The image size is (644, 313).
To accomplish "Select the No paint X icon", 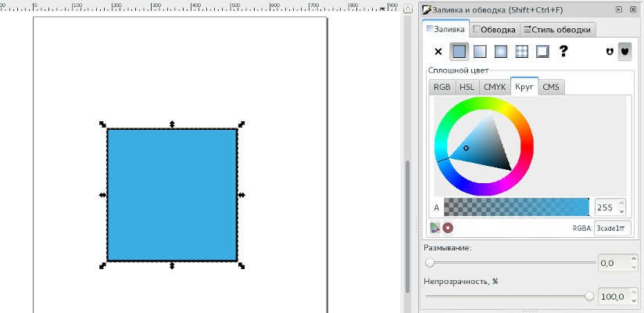I will coord(438,52).
